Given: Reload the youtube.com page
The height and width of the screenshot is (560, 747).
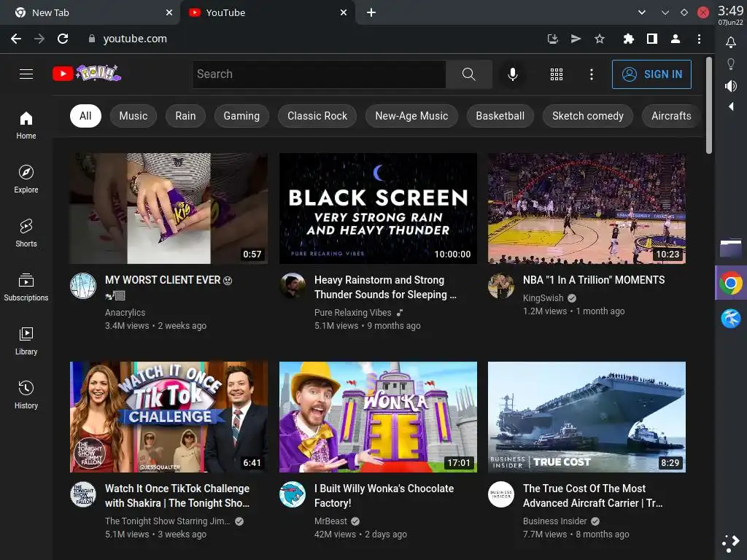Looking at the screenshot, I should 63,39.
